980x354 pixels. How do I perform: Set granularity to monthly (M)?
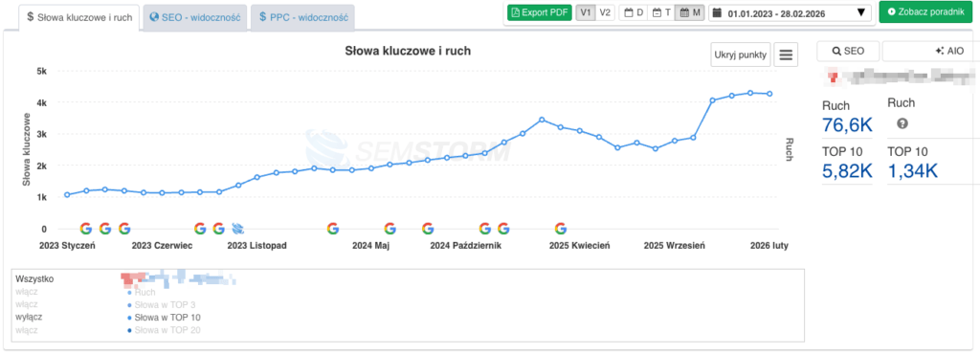pos(689,12)
